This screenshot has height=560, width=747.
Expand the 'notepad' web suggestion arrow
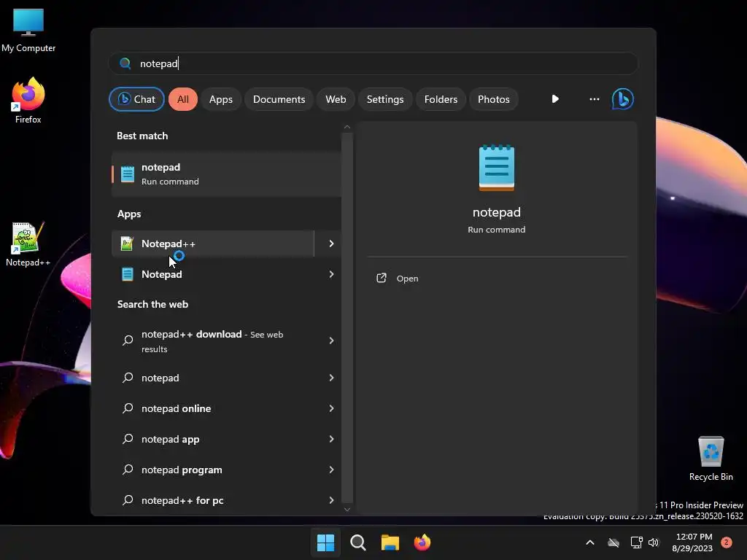pos(331,378)
